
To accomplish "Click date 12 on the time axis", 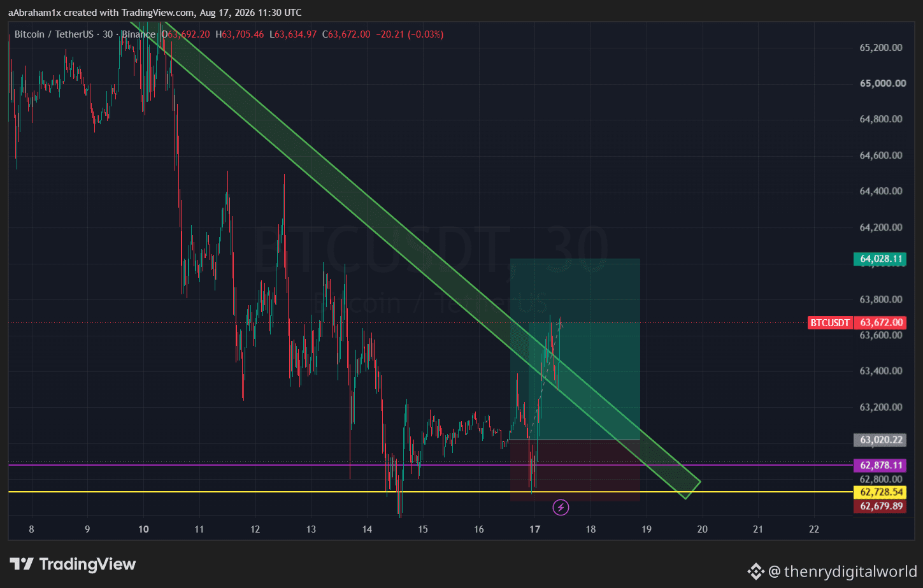I will click(x=255, y=529).
